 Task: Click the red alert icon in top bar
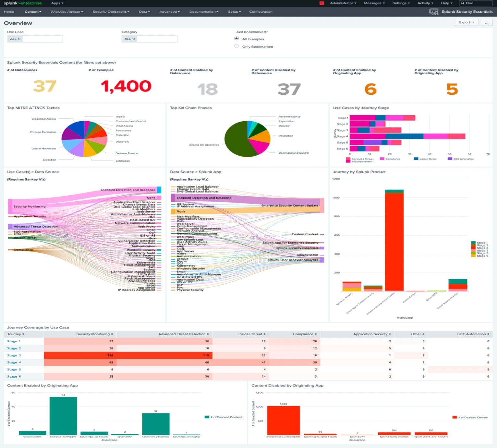[x=321, y=3]
